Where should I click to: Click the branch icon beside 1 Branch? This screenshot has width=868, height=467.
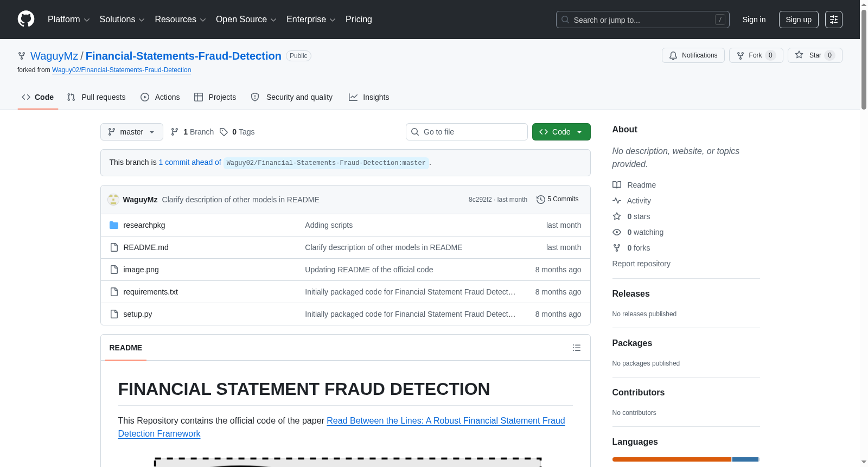click(175, 132)
